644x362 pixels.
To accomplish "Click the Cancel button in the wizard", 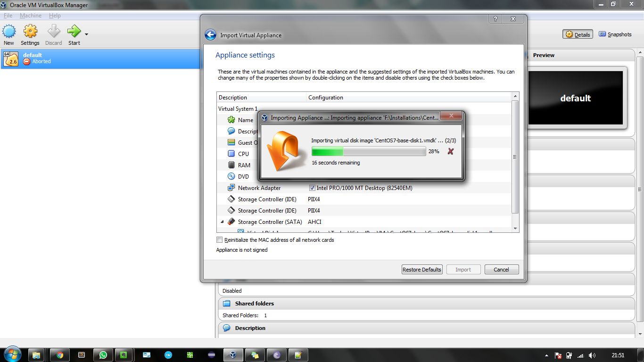I will pos(502,270).
